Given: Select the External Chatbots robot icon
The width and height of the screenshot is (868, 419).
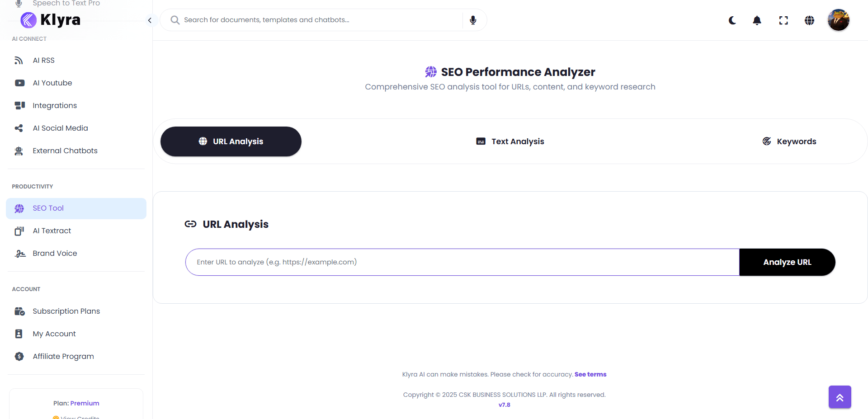Looking at the screenshot, I should click(x=19, y=151).
